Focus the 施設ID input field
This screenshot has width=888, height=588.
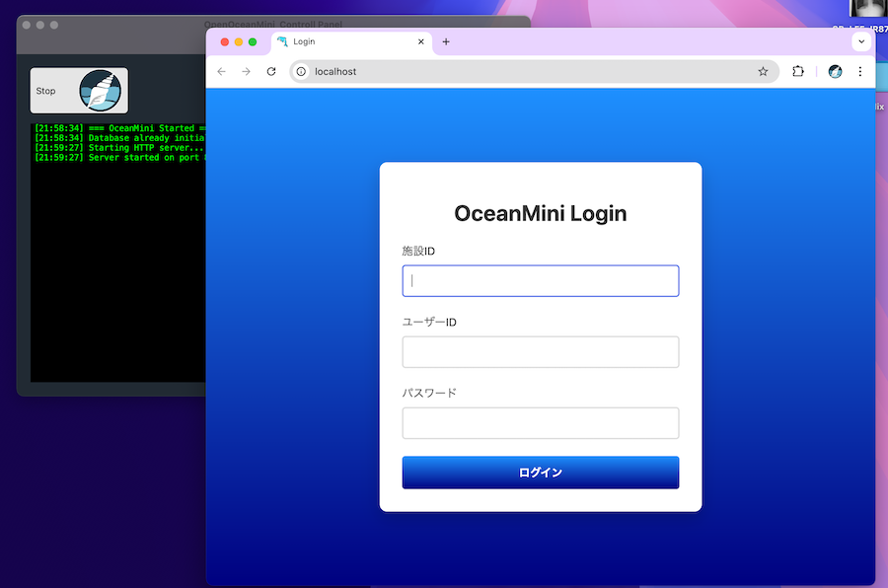(x=540, y=281)
